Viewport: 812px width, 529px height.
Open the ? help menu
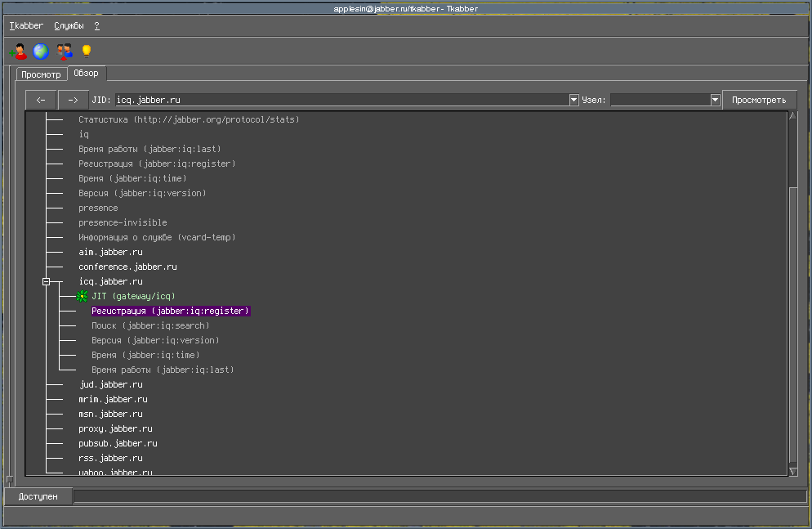(96, 26)
